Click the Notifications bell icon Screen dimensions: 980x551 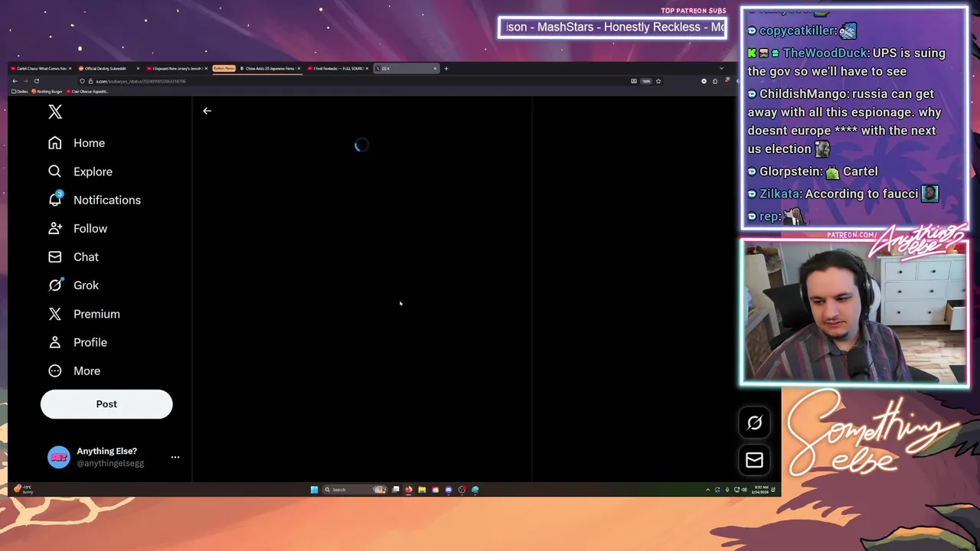tap(55, 200)
